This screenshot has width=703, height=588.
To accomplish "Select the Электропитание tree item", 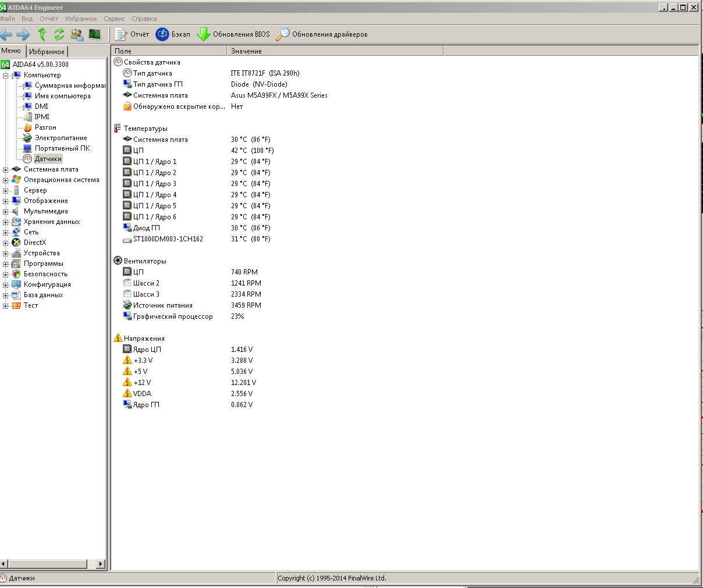I will (61, 138).
